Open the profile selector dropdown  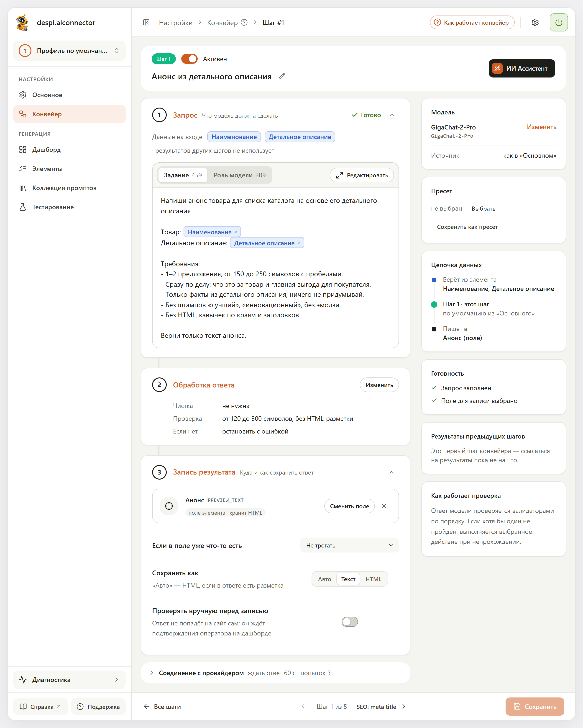(69, 51)
